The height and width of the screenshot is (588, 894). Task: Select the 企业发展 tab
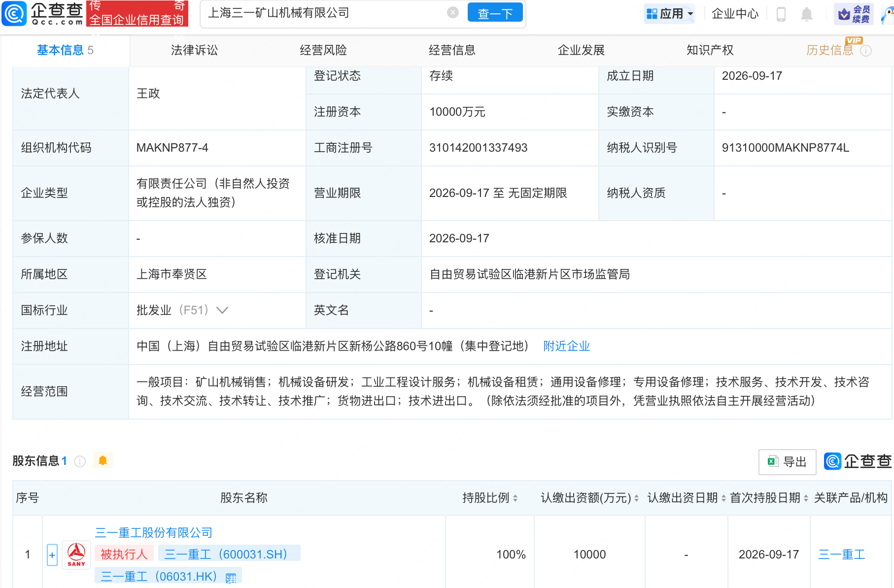pyautogui.click(x=581, y=50)
